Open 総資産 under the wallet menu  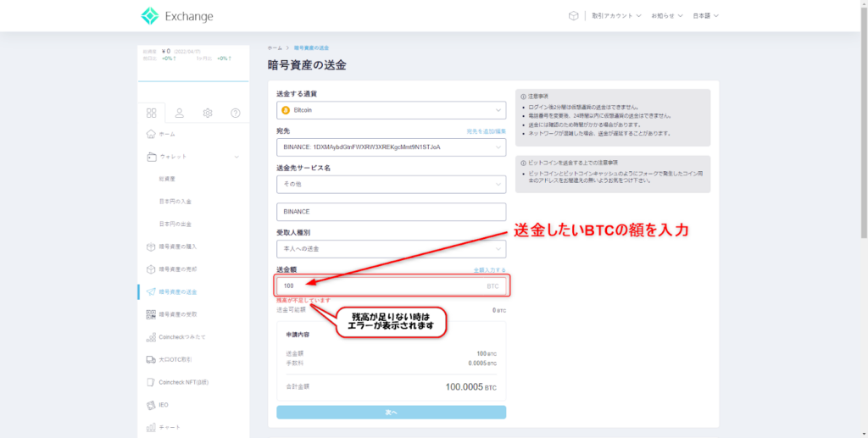click(167, 180)
